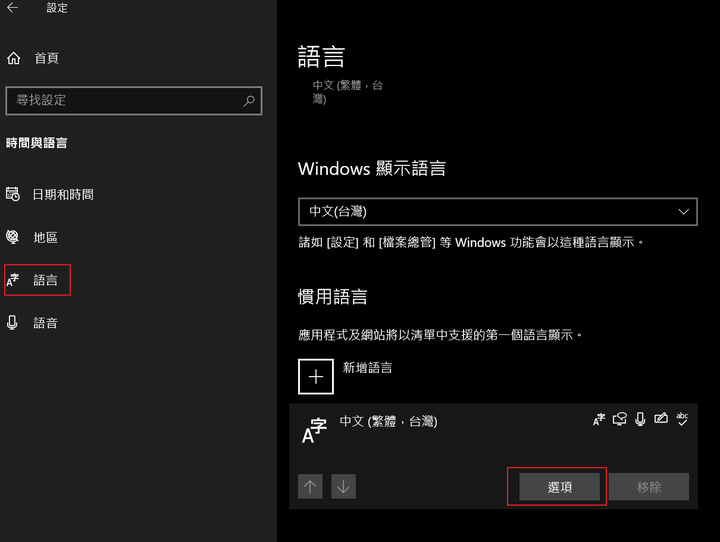Viewport: 720px width, 542px height.
Task: Click the 日期和時間 calendar clock icon
Action: (x=13, y=194)
